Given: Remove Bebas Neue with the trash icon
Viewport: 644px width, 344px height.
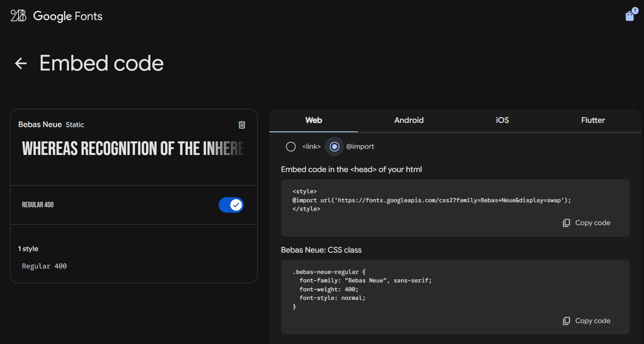Looking at the screenshot, I should coord(242,125).
